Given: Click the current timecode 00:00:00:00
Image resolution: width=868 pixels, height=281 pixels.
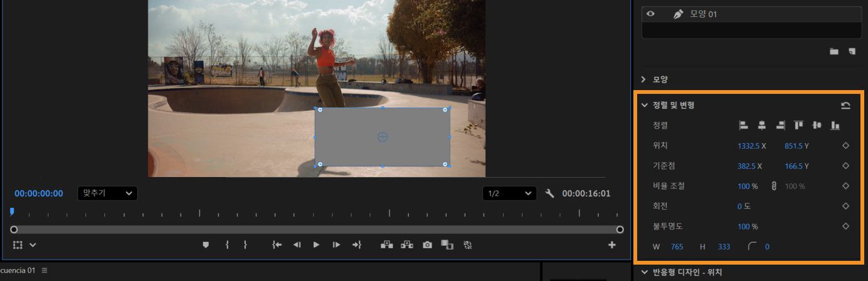Looking at the screenshot, I should [x=39, y=193].
